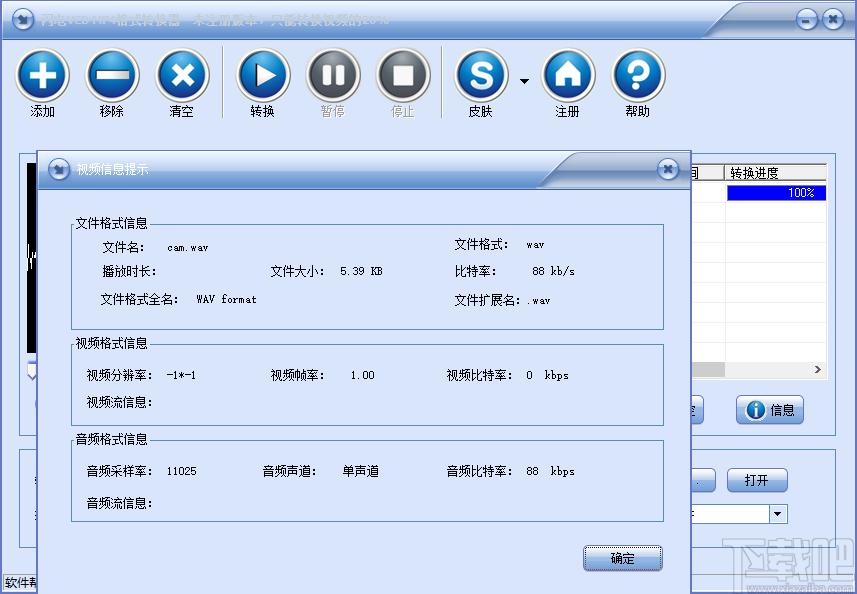The width and height of the screenshot is (857, 594).
Task: Expand the skin dropdown arrow next to 皮肤
Action: [x=524, y=81]
